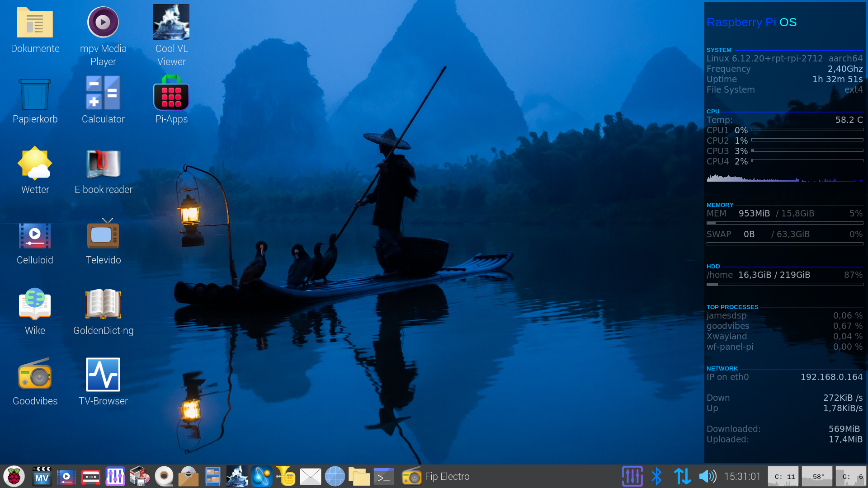
Task: Launch the MV media launcher in taskbar
Action: 42,477
